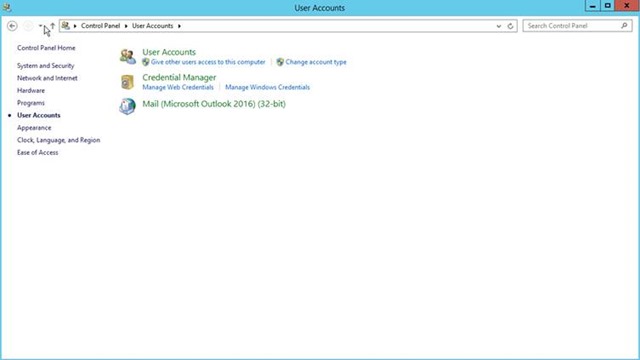Click shield icon beside Change account type
Image resolution: width=640 pixels, height=360 pixels.
(280, 62)
